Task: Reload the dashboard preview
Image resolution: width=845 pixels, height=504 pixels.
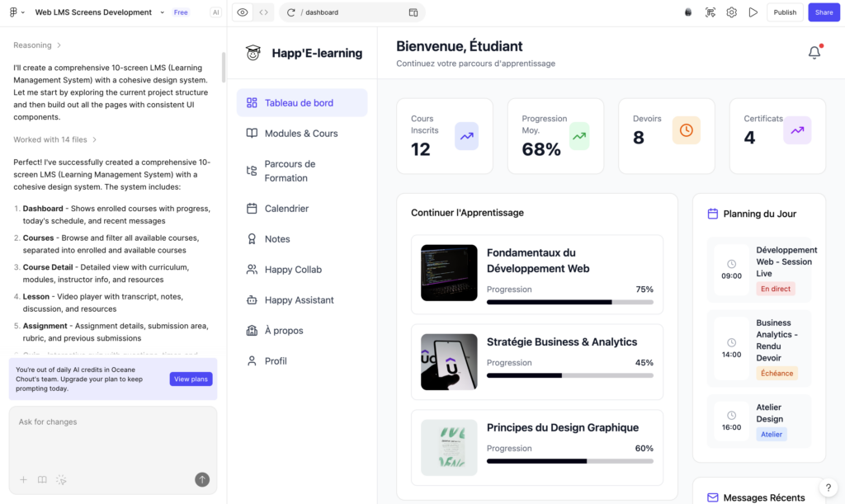Action: tap(291, 12)
